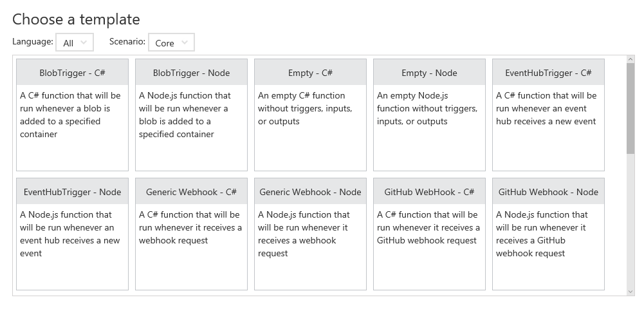Choose the GitHub WebHook - C# template

[x=429, y=192]
